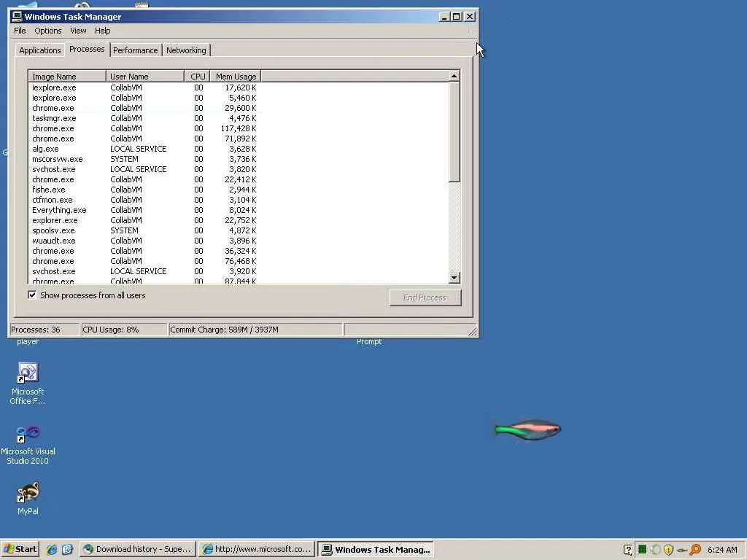
Task: Select the ctfmon.exe process
Action: pos(144,200)
